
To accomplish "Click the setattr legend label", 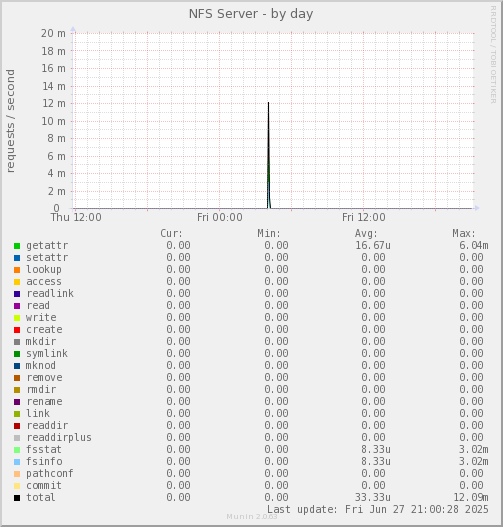I will point(47,257).
